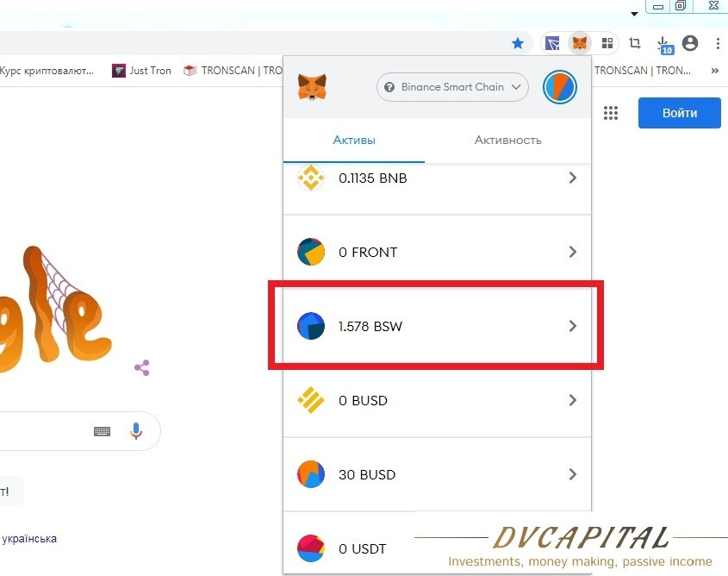Click the bookmark star in address bar

click(518, 44)
